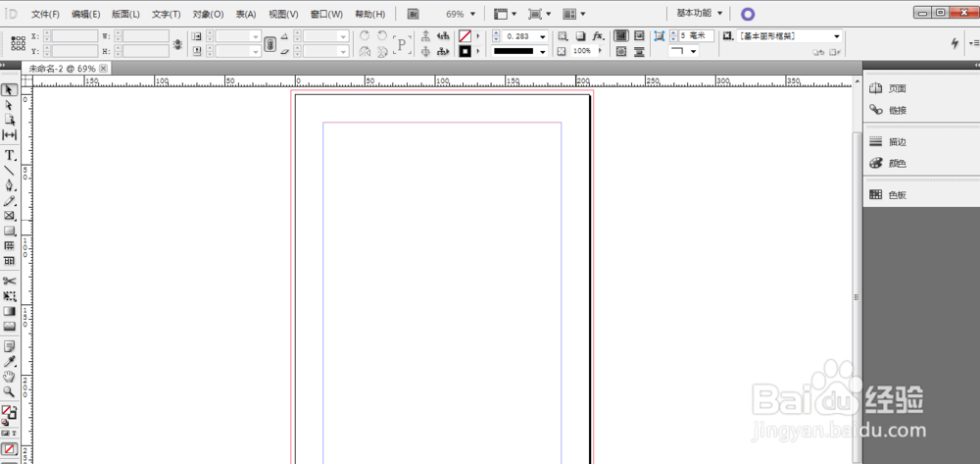980x464 pixels.
Task: Click the Quick Apply lightning icon
Action: (955, 43)
